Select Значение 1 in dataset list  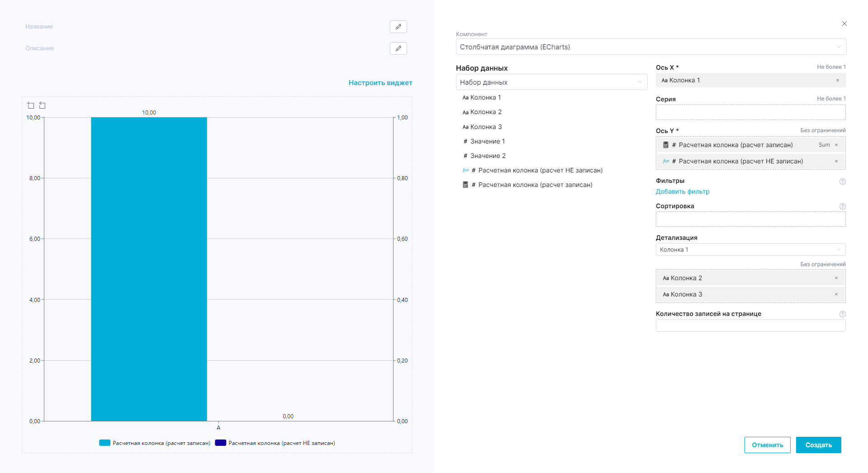pos(487,141)
